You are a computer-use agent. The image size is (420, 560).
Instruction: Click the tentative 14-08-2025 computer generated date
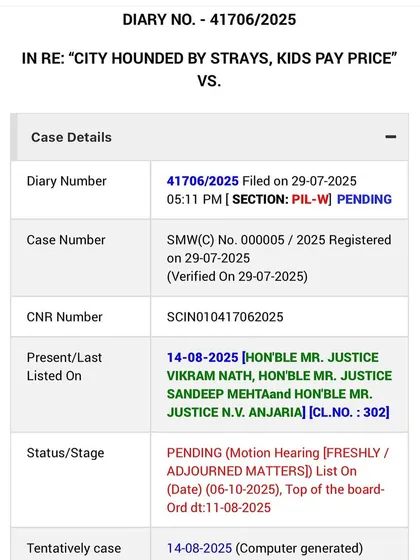[265, 548]
